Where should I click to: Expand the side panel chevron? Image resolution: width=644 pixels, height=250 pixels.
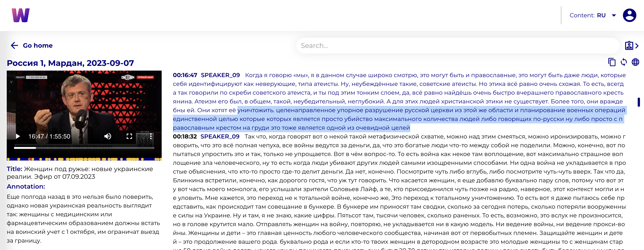(x=637, y=46)
